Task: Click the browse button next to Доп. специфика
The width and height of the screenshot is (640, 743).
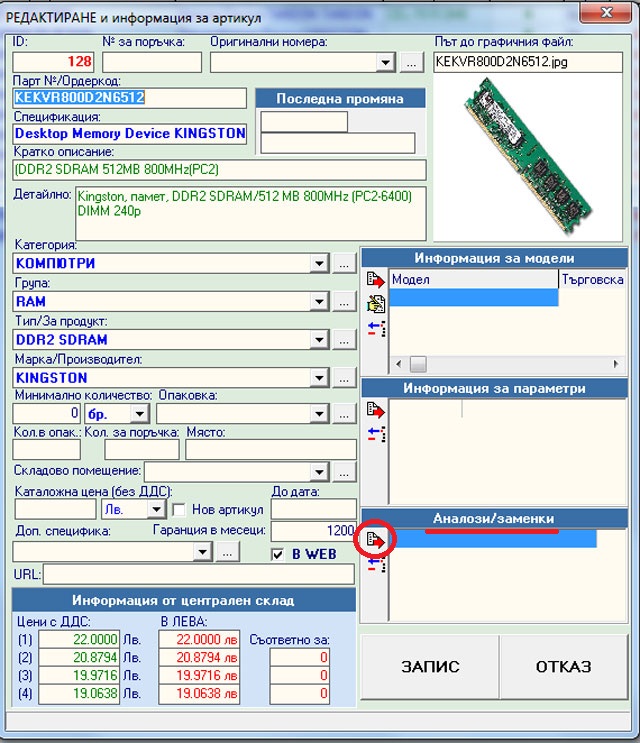Action: coord(227,552)
